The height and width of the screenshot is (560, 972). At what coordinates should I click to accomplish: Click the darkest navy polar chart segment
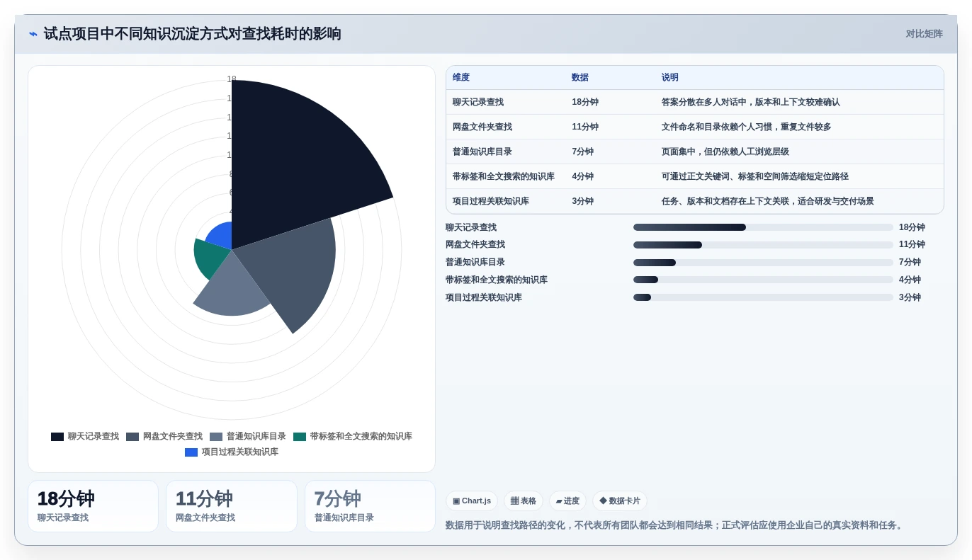(298, 163)
